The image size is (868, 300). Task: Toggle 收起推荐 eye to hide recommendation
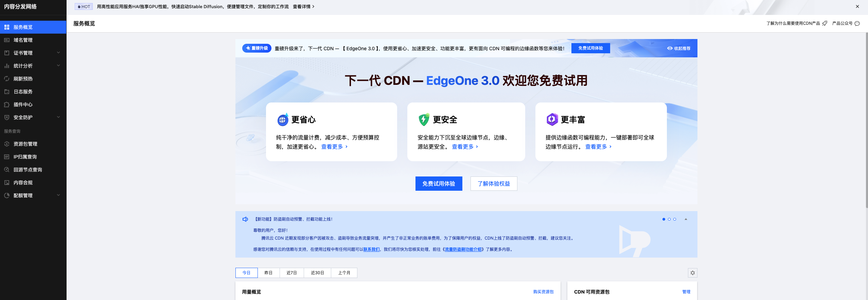[670, 48]
